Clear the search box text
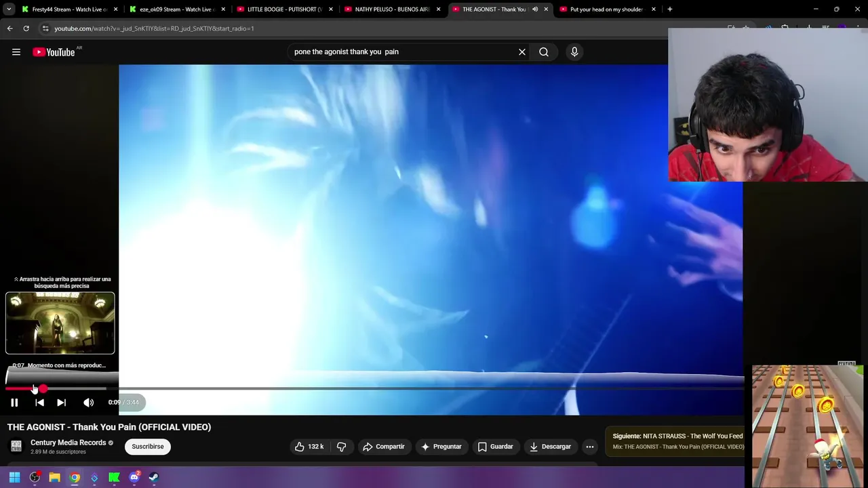This screenshot has width=868, height=488. click(x=522, y=52)
